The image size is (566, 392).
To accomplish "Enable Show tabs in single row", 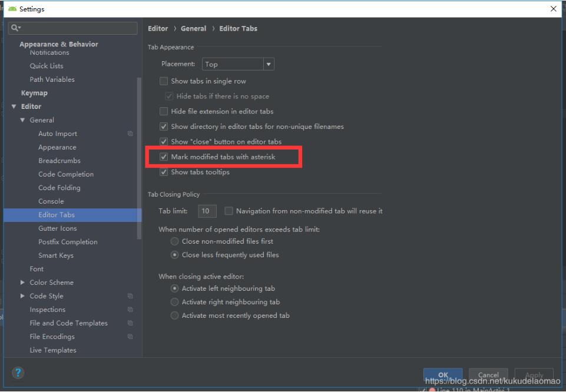I will coord(163,81).
